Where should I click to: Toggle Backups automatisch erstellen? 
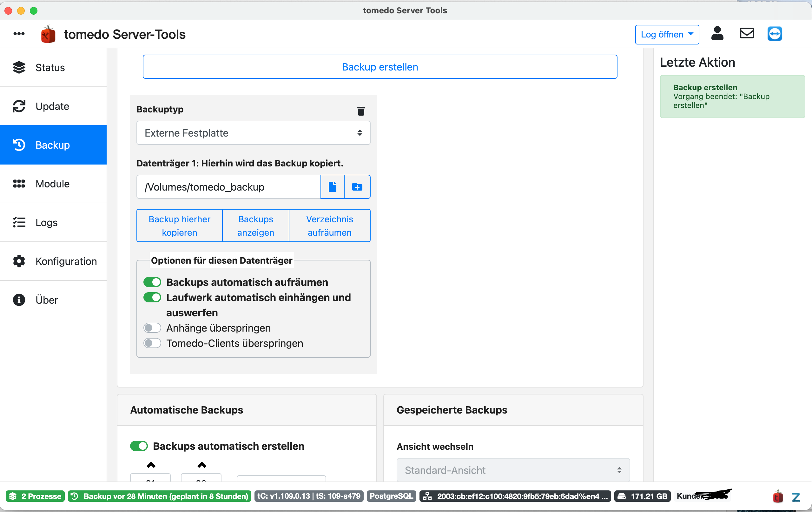(x=139, y=446)
